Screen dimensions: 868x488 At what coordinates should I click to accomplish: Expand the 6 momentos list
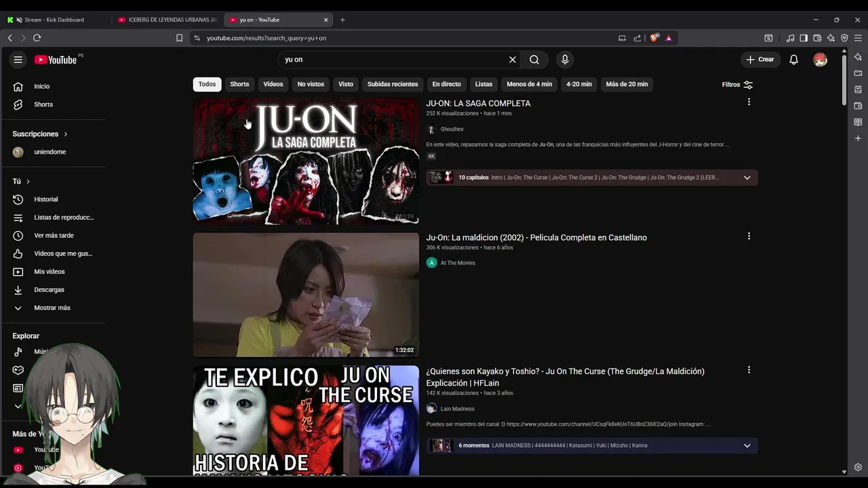click(x=747, y=445)
